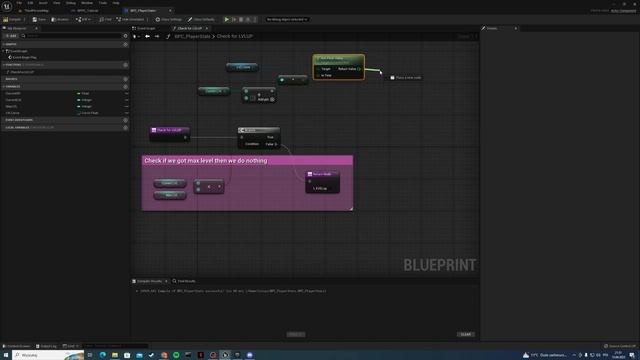This screenshot has width=640, height=360.
Task: Focus the My Blueprint search field
Action: [73, 36]
